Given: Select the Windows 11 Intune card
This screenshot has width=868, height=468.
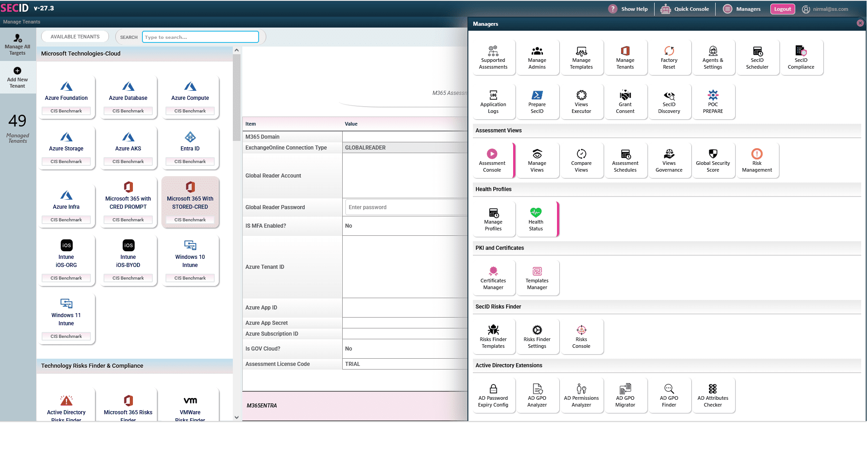Looking at the screenshot, I should [66, 319].
